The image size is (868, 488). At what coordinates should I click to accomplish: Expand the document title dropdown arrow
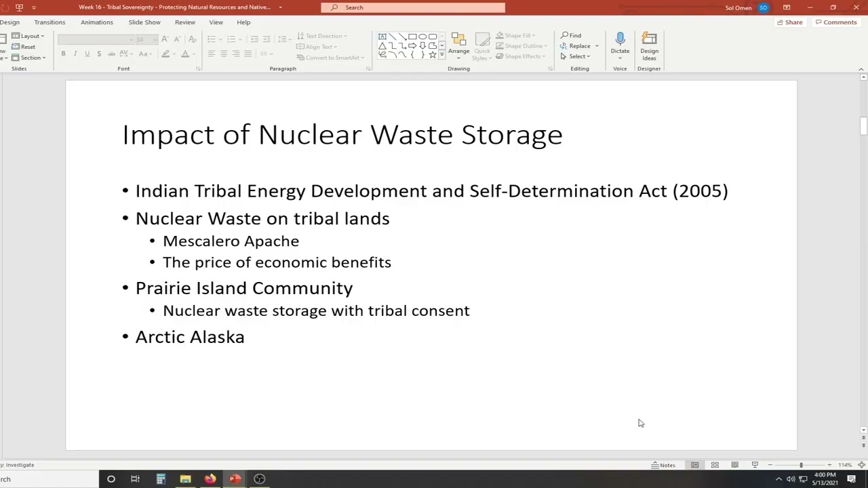280,7
